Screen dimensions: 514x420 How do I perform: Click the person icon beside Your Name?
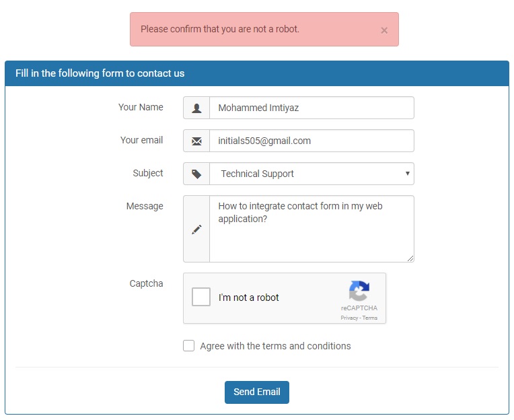pyautogui.click(x=196, y=108)
